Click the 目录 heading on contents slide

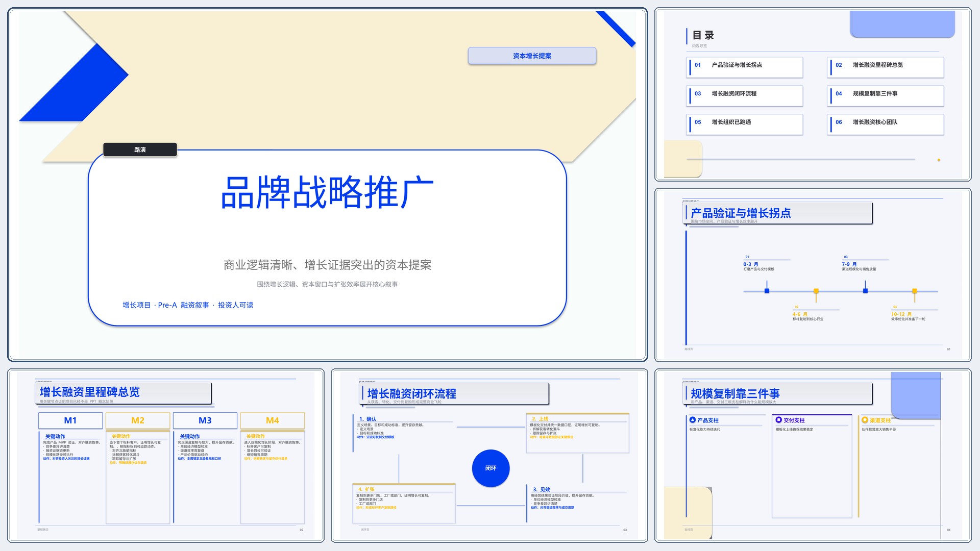(703, 35)
